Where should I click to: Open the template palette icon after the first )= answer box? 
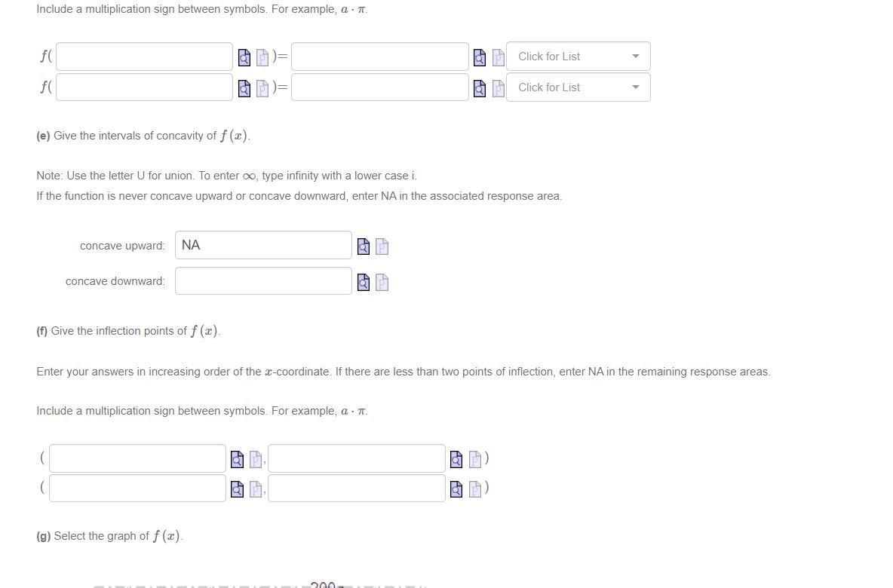click(x=498, y=56)
